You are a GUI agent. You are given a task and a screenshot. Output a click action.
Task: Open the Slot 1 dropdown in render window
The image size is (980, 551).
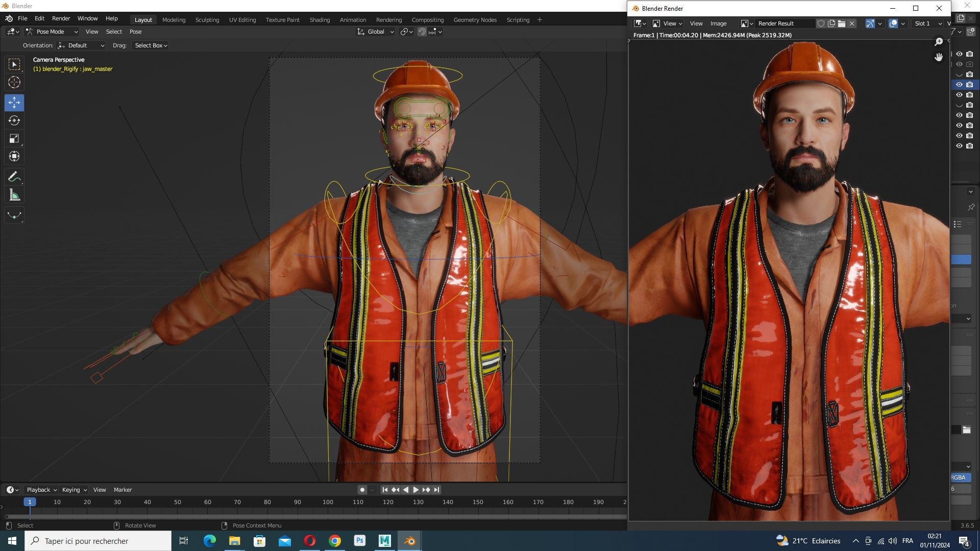(928, 23)
